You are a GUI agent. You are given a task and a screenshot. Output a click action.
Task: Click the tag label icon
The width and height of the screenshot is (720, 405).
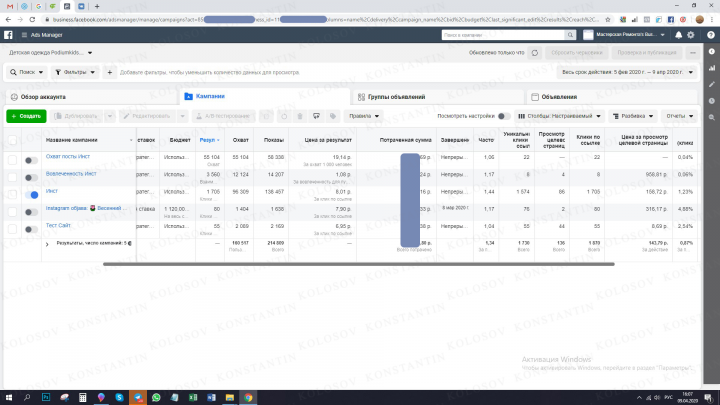pos(333,116)
